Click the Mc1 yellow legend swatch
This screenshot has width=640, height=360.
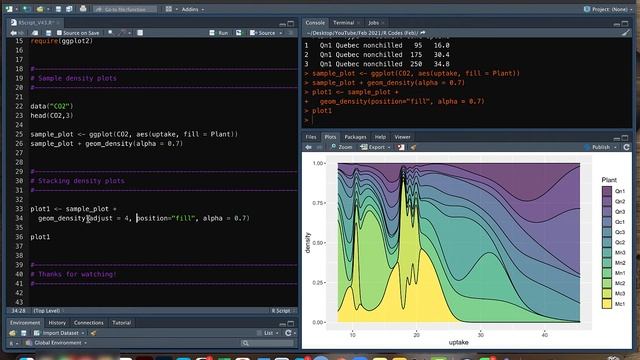coord(607,304)
